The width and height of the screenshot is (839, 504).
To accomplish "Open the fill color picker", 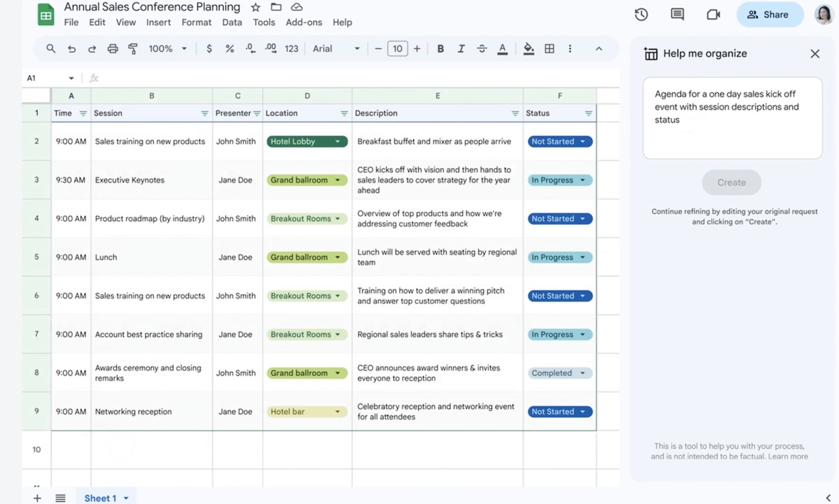I will tap(529, 49).
